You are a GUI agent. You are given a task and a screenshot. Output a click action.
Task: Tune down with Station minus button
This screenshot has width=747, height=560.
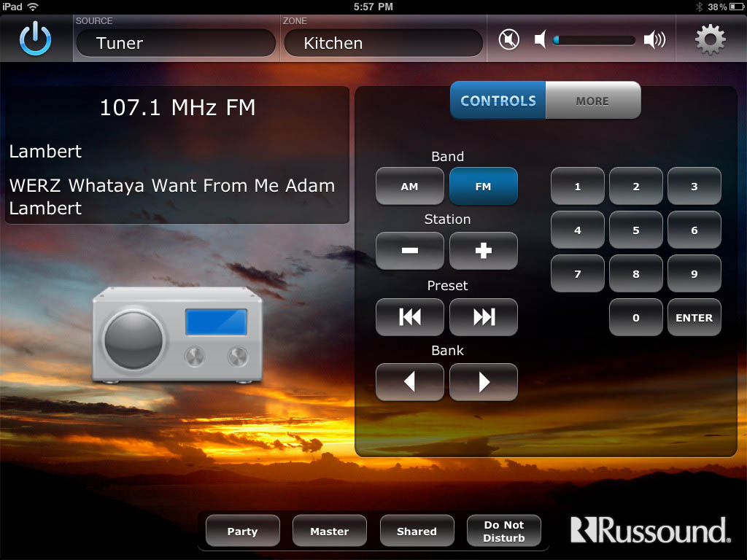(x=409, y=251)
